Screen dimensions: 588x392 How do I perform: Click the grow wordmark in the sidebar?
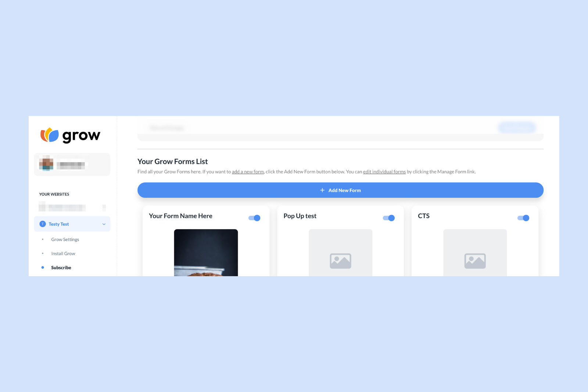(81, 136)
